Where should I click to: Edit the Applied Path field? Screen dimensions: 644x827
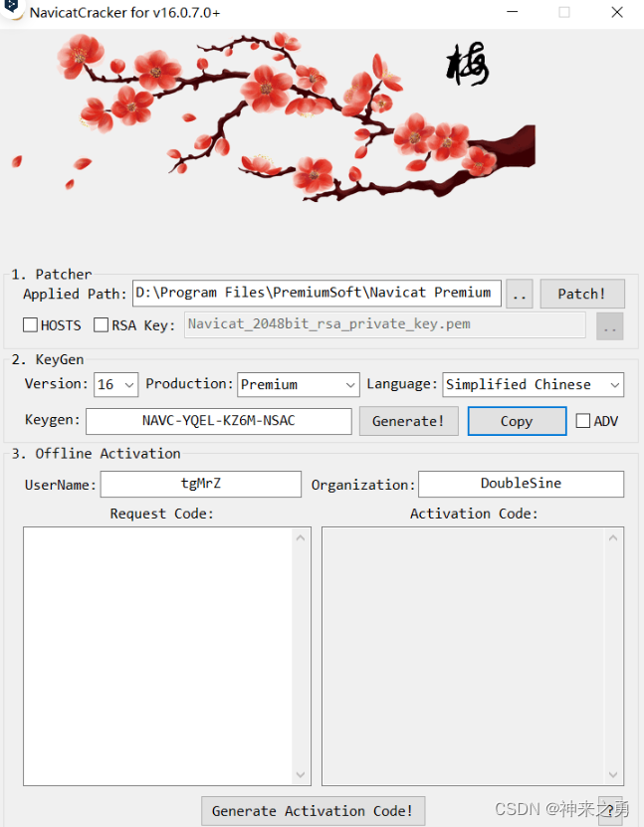(x=317, y=293)
